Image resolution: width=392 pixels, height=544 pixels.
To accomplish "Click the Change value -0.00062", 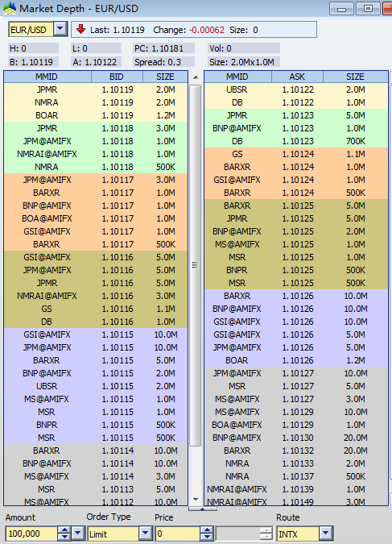I will click(x=207, y=30).
